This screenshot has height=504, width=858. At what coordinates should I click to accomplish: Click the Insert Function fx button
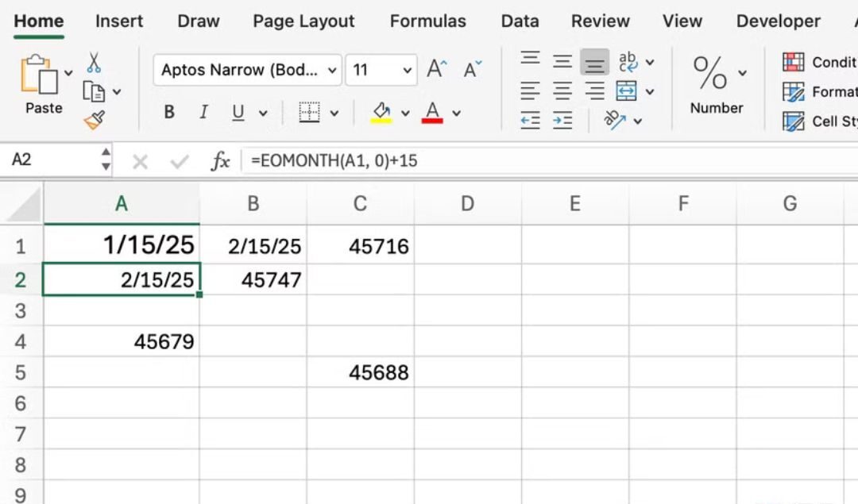tap(219, 160)
